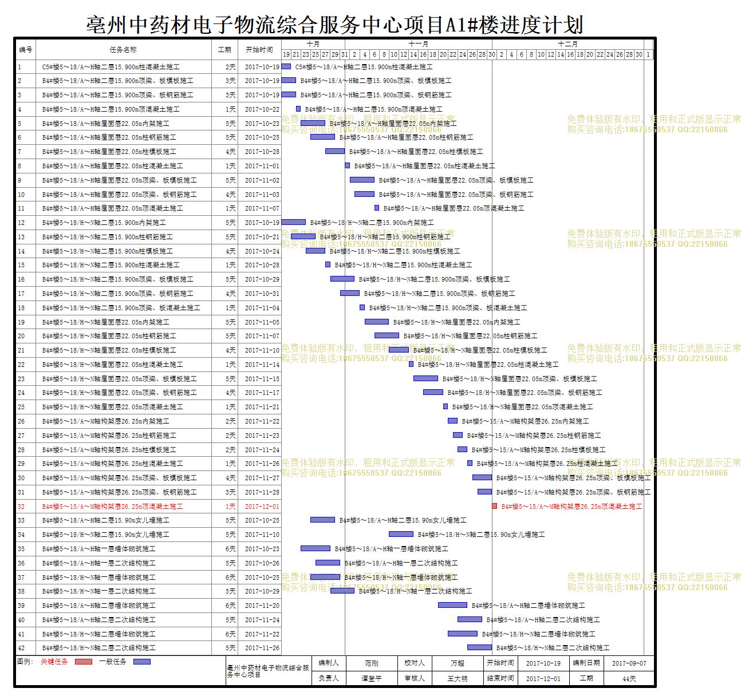Click the name 王大明 in footer
The width and height of the screenshot is (741, 700).
tap(458, 678)
